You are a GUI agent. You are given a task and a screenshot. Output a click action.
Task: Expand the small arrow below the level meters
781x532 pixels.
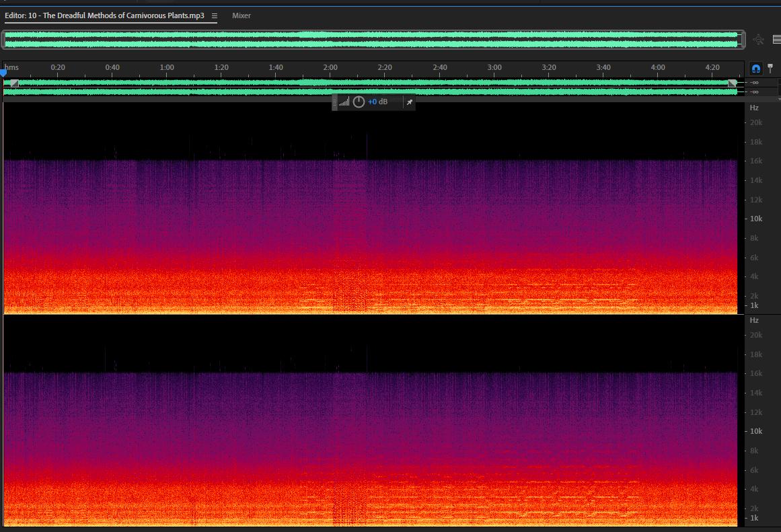point(778,99)
